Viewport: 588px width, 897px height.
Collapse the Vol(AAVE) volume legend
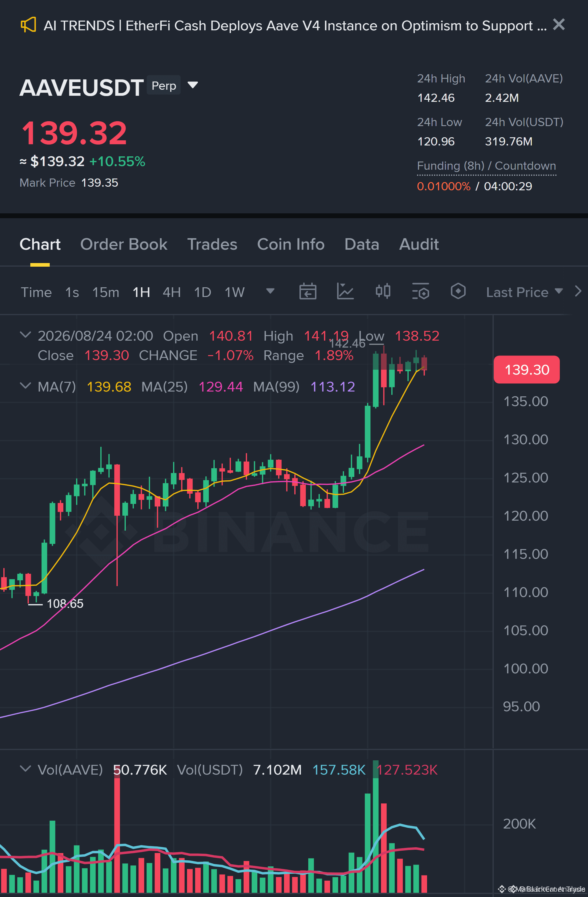click(25, 769)
